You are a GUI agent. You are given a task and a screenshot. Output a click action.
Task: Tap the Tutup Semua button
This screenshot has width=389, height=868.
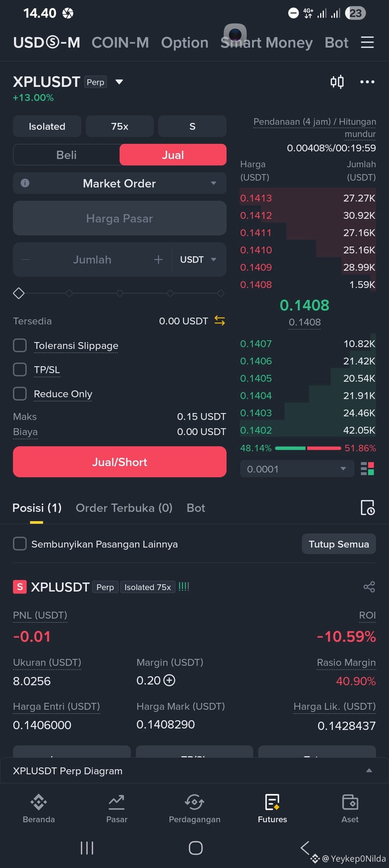click(339, 544)
